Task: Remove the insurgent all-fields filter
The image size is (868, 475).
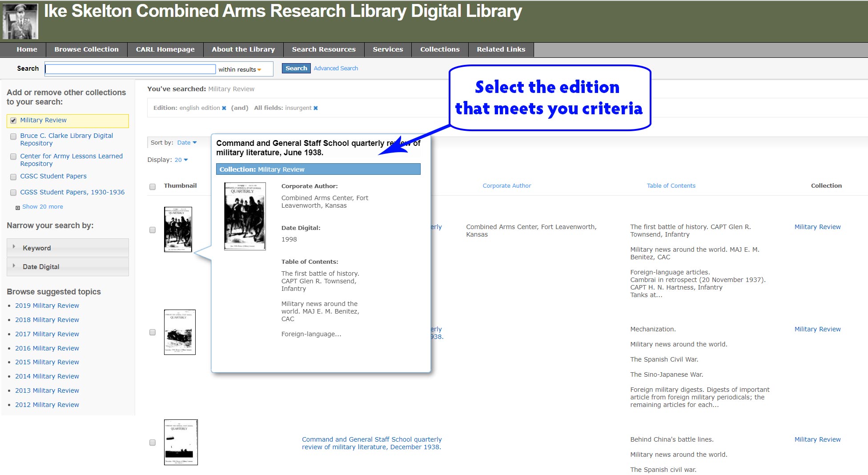Action: point(316,108)
